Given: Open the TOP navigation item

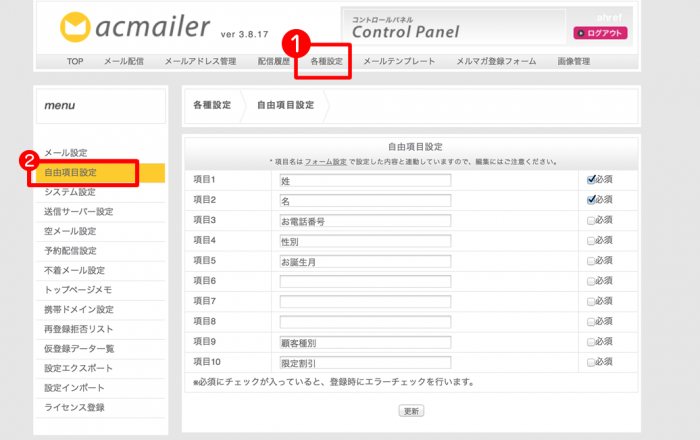Looking at the screenshot, I should 75,61.
